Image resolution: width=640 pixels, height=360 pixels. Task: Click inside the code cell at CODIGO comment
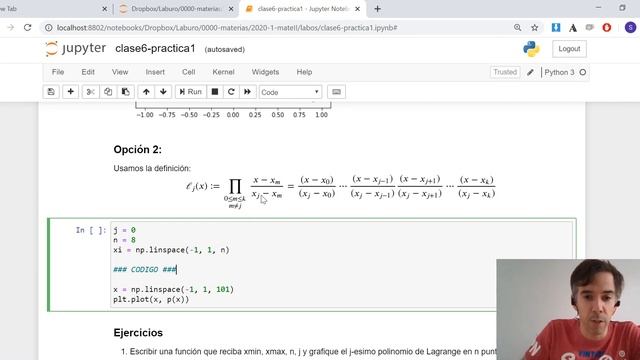tap(145, 269)
